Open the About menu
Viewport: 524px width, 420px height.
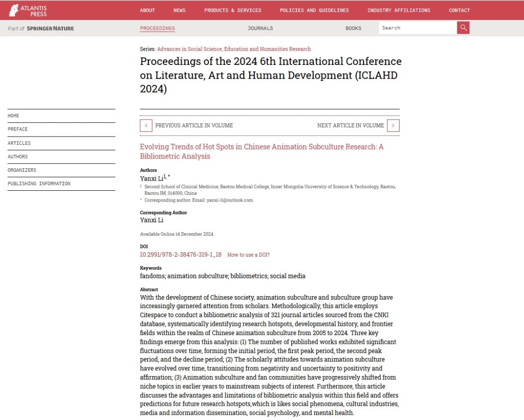tap(147, 10)
